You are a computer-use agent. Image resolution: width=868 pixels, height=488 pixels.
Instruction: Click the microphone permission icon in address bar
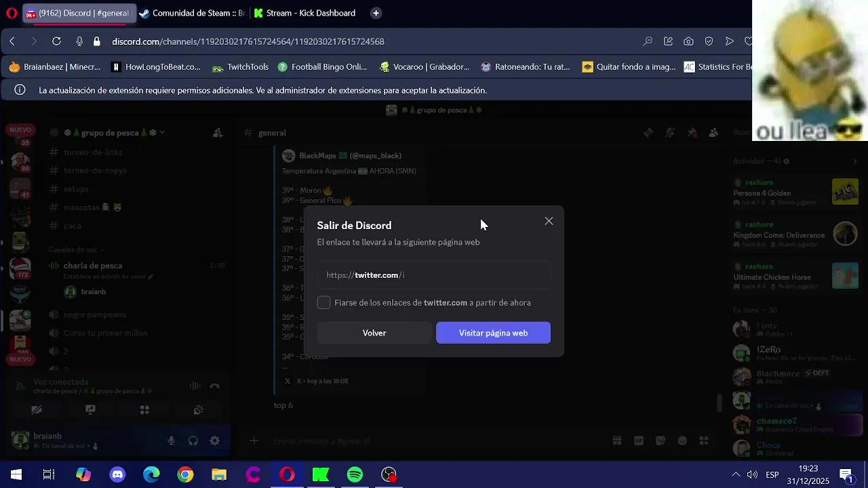(x=79, y=41)
